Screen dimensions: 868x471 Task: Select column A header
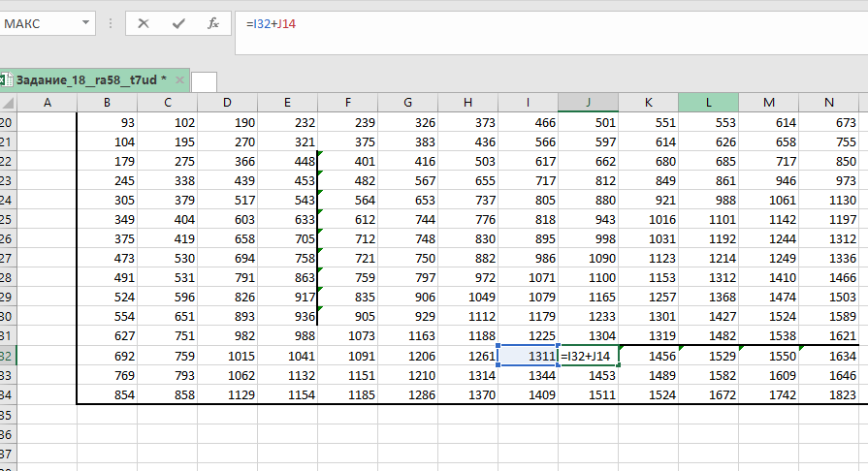48,103
